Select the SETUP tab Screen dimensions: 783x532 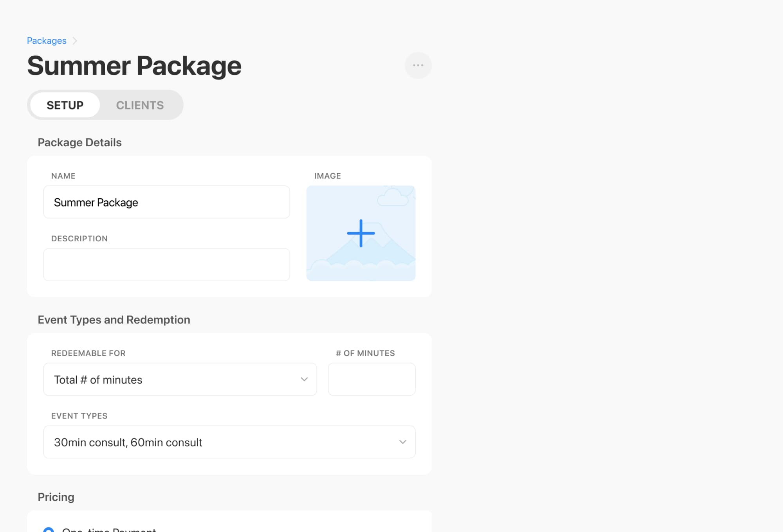[x=65, y=105]
